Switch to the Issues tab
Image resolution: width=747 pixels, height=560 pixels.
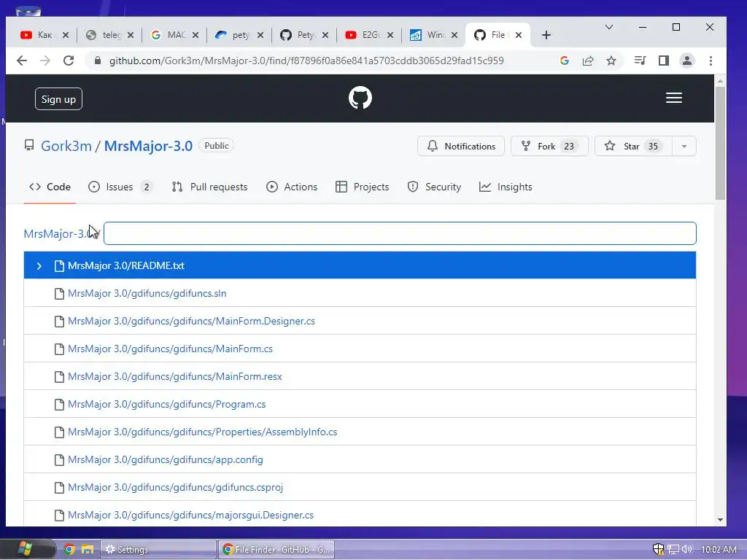[x=120, y=187]
